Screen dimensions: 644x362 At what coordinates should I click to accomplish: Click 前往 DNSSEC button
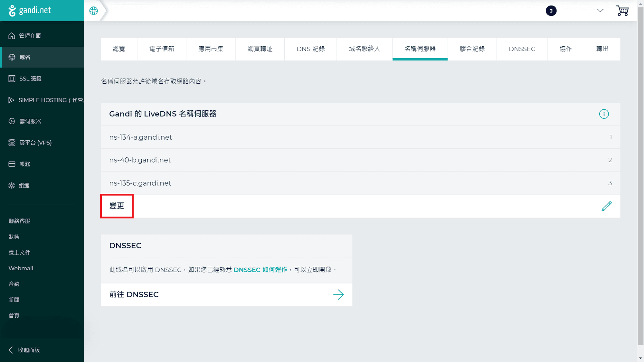pos(226,294)
